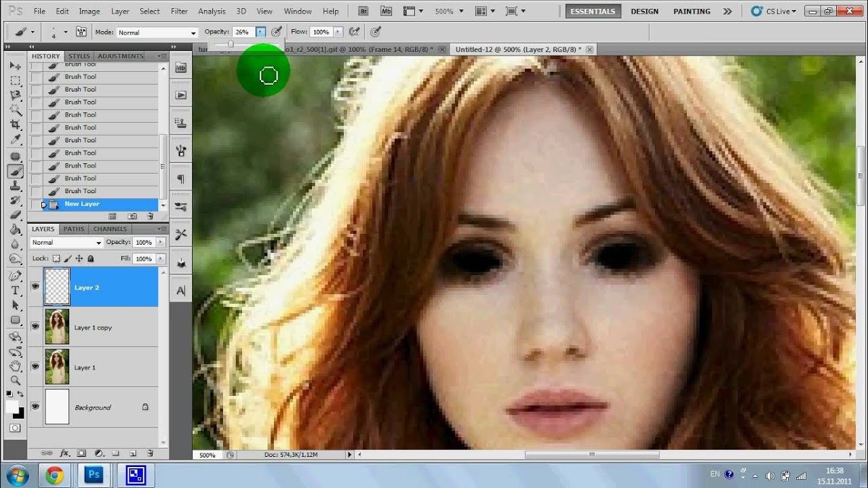Screen dimensions: 868x488
Task: Adjust the brush opacity popup slider
Action: pyautogui.click(x=231, y=44)
